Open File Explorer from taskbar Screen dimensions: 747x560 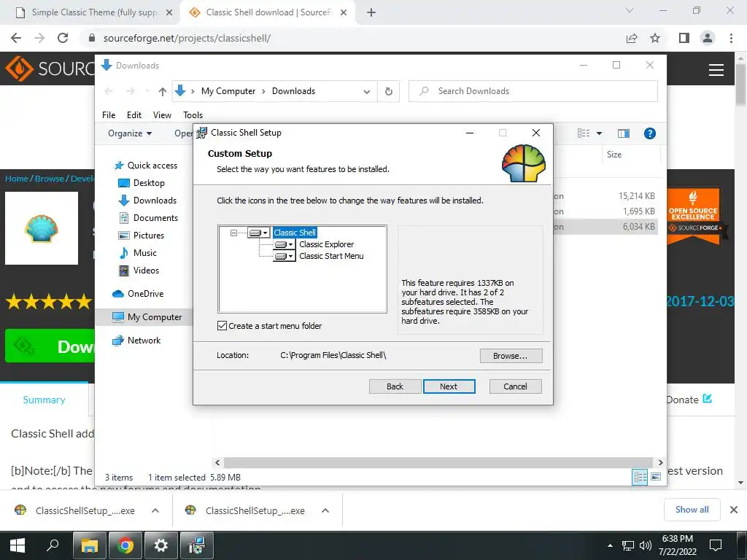pos(89,545)
